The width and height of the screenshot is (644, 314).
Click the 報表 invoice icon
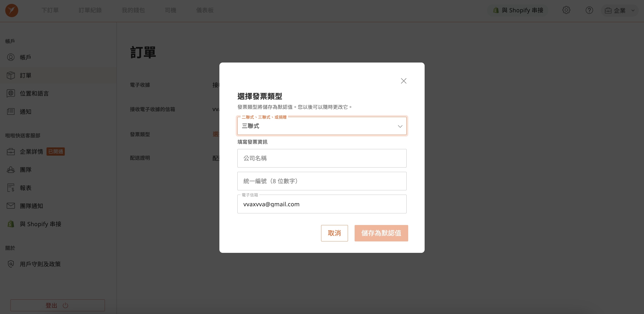click(11, 188)
